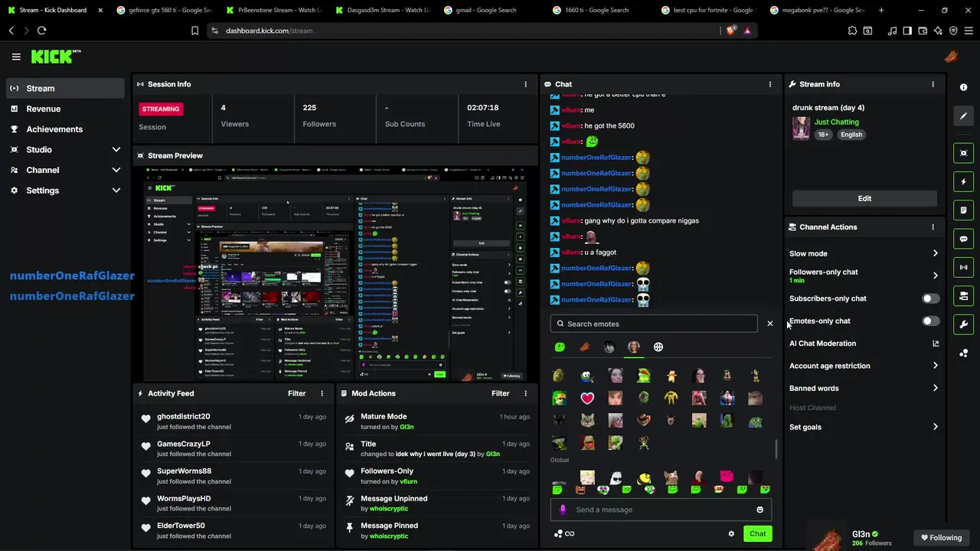The height and width of the screenshot is (551, 980).
Task: Select the red heart emote
Action: click(587, 398)
